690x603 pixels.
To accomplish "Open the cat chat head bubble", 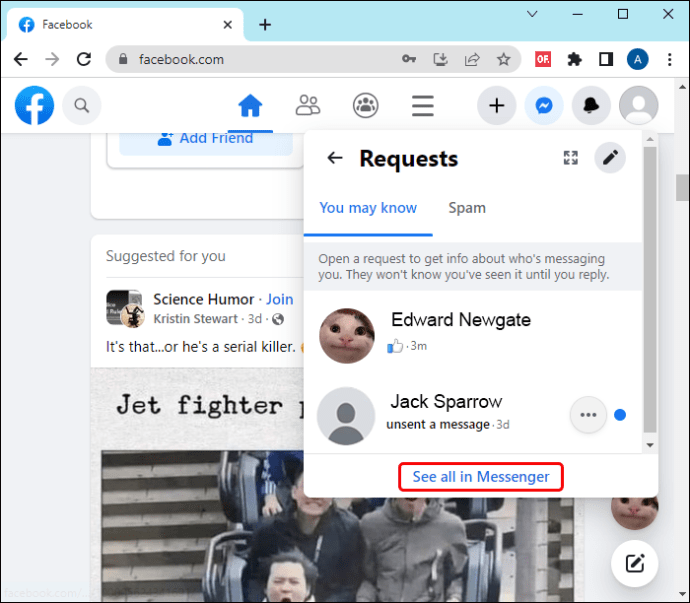I will (x=635, y=513).
